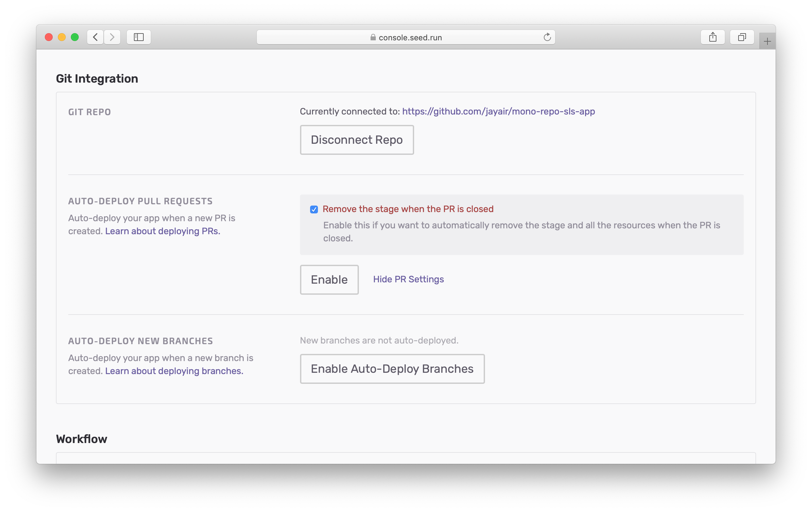
Task: Click the Git Integration section header
Action: (x=97, y=78)
